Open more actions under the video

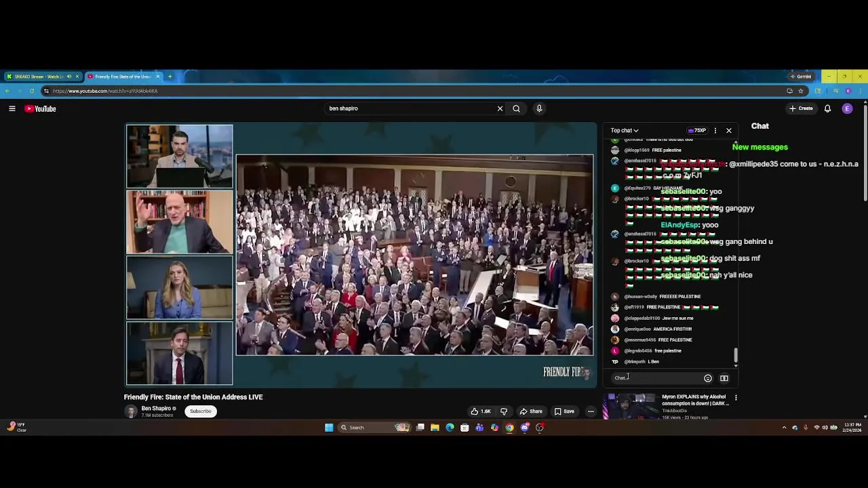591,411
